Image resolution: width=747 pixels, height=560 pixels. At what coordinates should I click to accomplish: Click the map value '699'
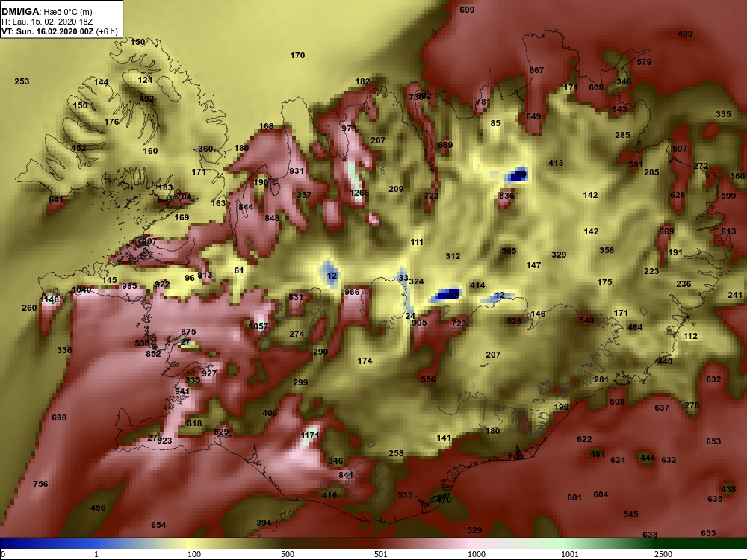click(x=467, y=10)
